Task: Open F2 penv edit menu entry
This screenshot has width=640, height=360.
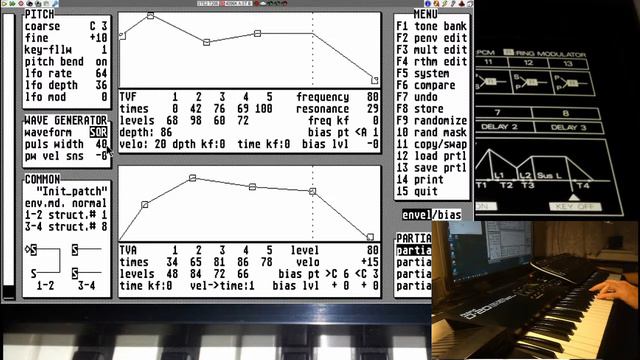Action: pyautogui.click(x=431, y=38)
